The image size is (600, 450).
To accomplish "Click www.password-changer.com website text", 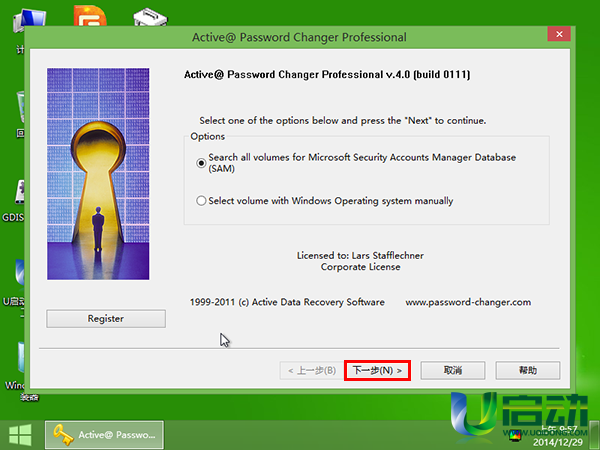I will point(468,302).
